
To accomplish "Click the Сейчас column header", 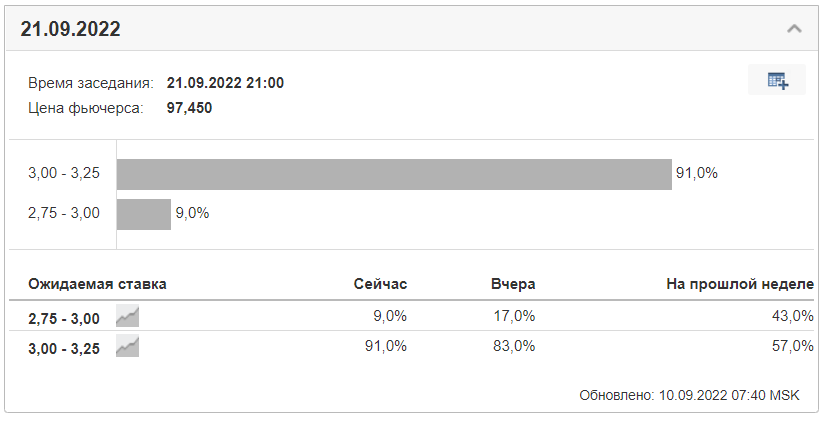I will pos(380,284).
